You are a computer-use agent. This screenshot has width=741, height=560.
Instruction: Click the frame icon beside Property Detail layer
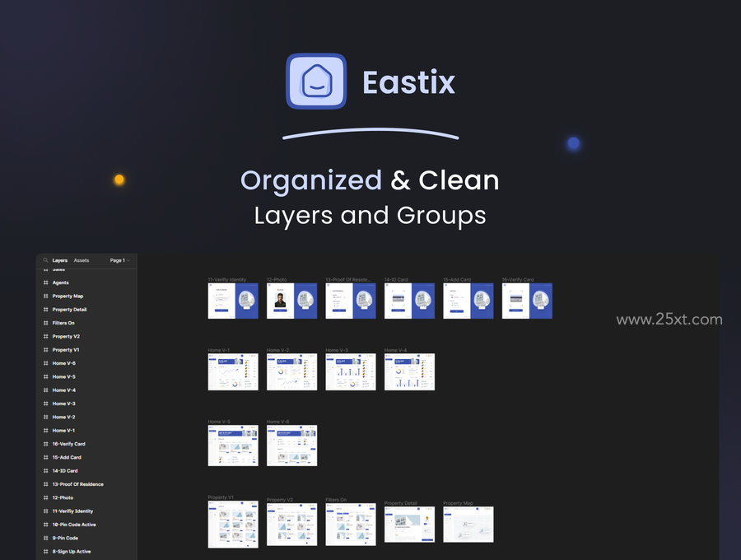pyautogui.click(x=46, y=310)
